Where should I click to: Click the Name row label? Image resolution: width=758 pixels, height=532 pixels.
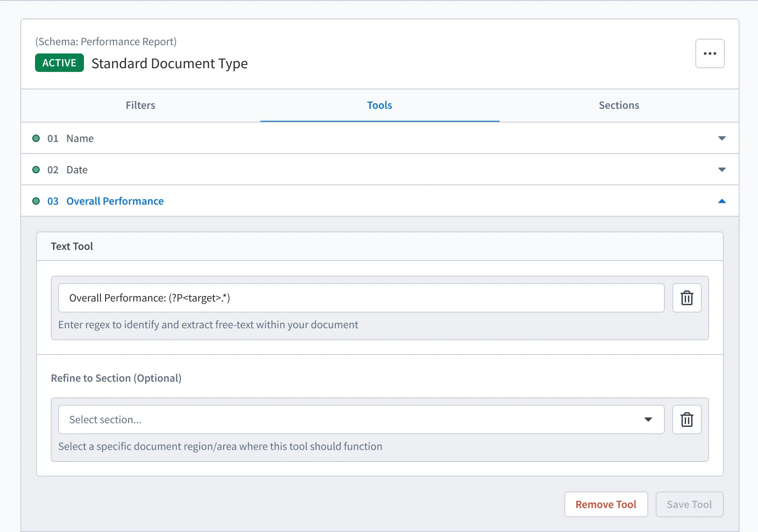tap(80, 138)
